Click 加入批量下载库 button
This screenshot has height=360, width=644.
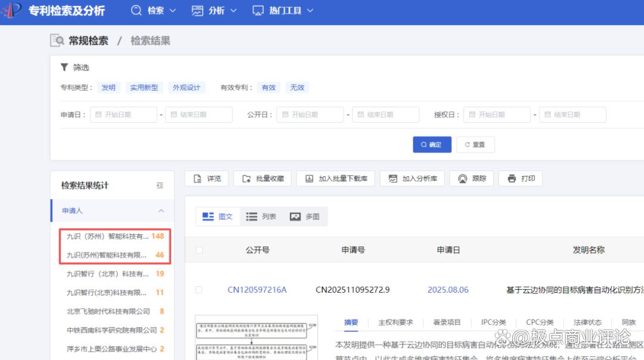(x=336, y=179)
